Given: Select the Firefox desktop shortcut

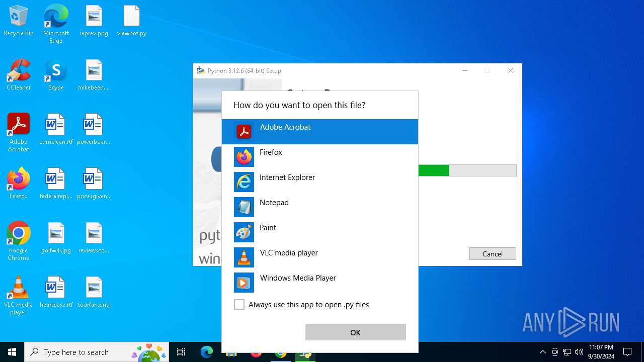Looking at the screenshot, I should click(19, 184).
